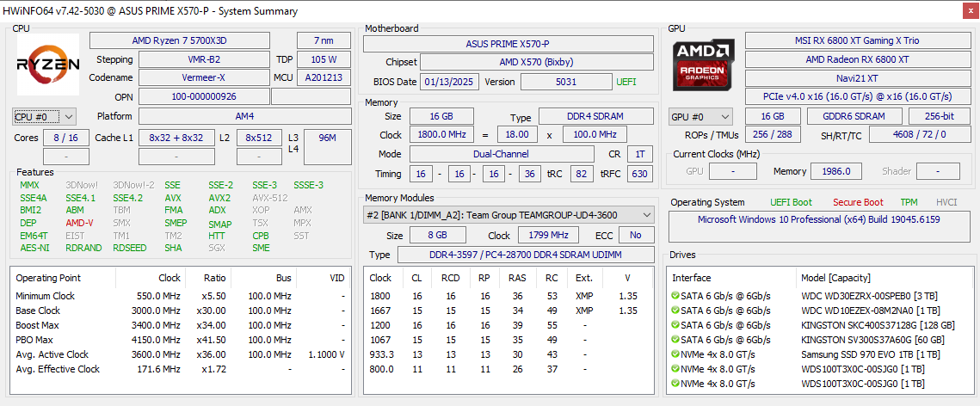The height and width of the screenshot is (406, 980).
Task: Click the 1800 XMP timing row
Action: click(508, 296)
